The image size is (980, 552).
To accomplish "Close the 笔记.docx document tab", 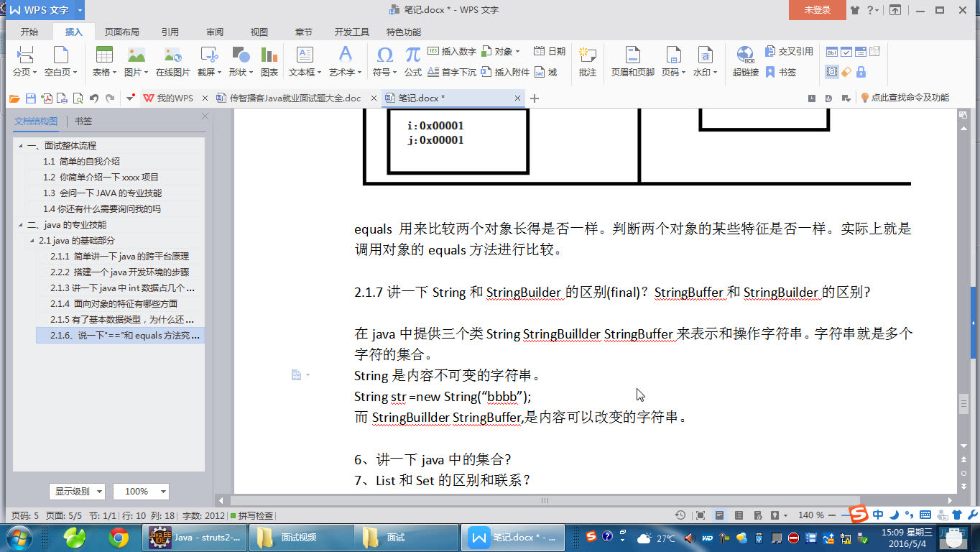I will [518, 98].
